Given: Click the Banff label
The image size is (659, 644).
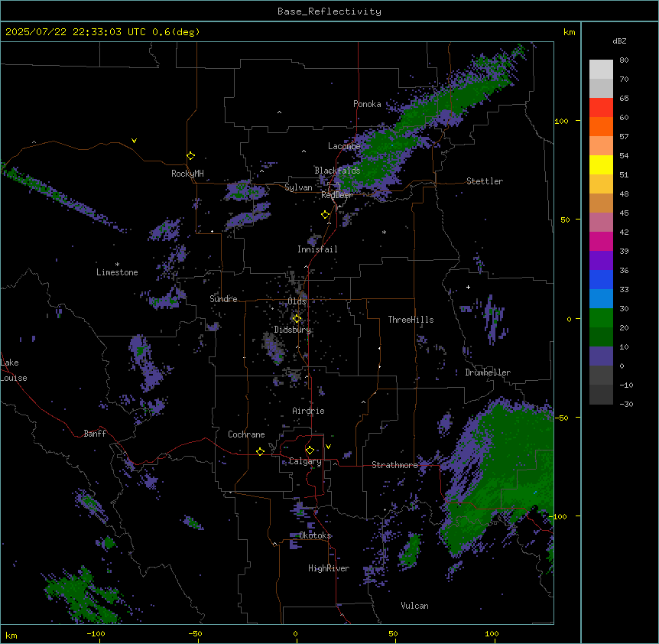Looking at the screenshot, I should pyautogui.click(x=95, y=434).
